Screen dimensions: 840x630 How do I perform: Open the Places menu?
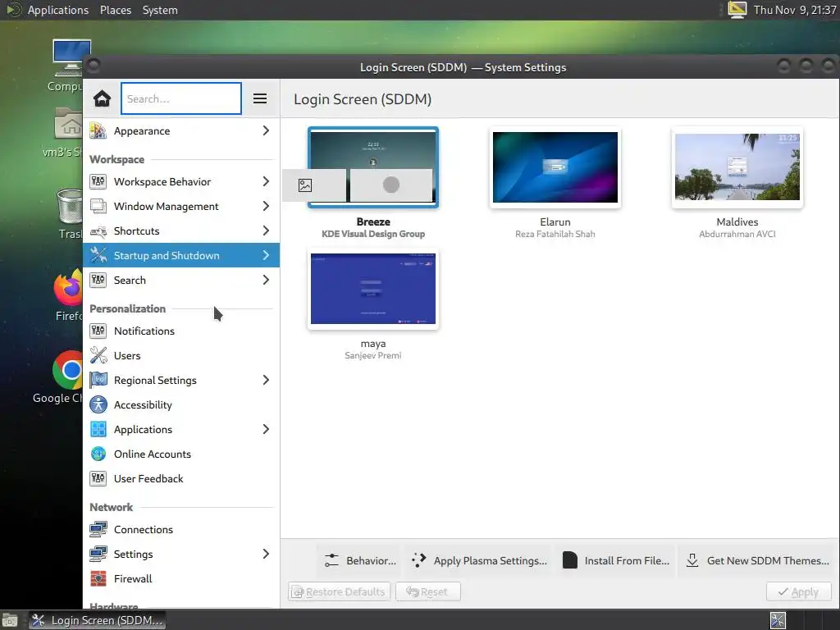(x=115, y=10)
